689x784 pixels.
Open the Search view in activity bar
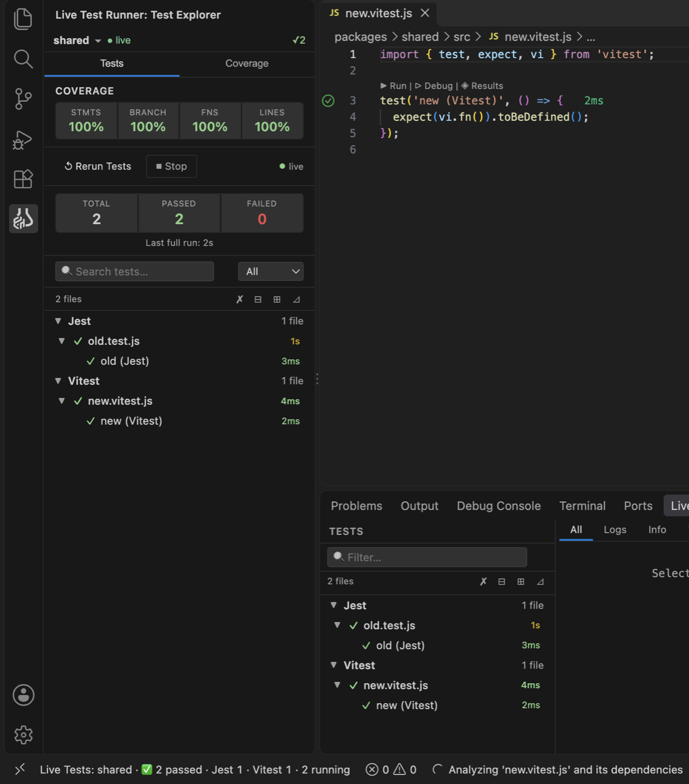(23, 59)
